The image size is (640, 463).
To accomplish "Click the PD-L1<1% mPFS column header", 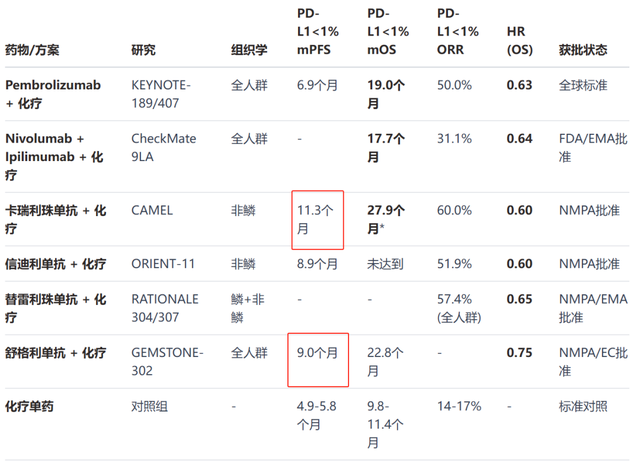I will [319, 32].
